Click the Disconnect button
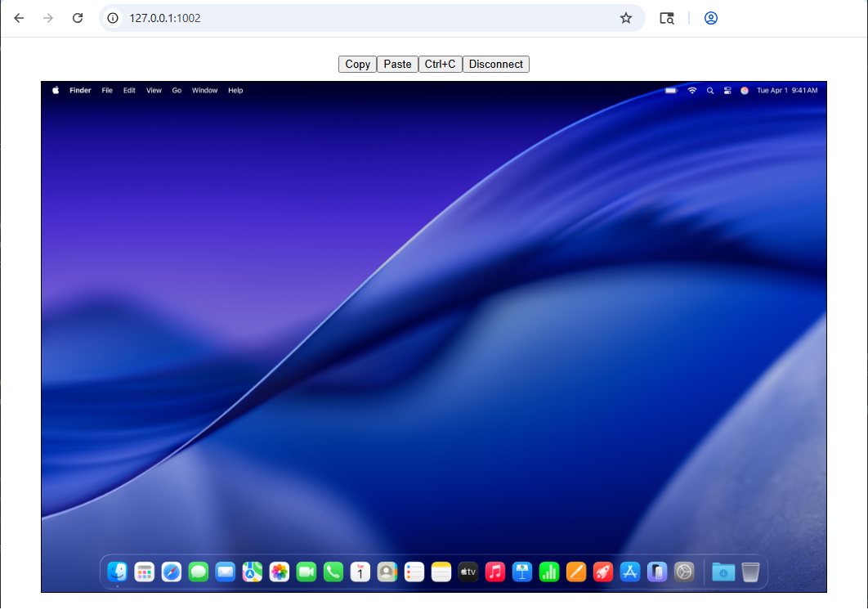The image size is (868, 610). click(495, 64)
